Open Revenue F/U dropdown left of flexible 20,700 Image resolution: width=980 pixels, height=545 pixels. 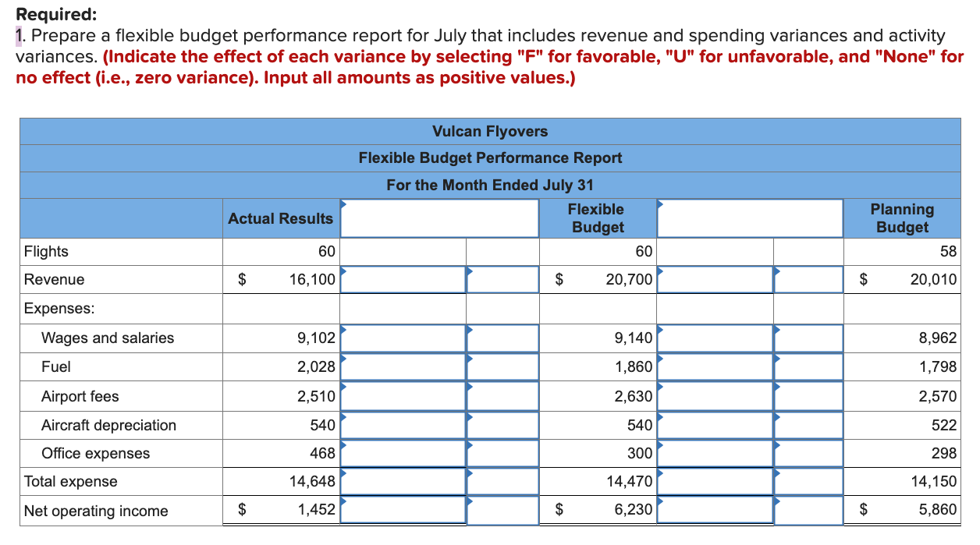(x=502, y=280)
